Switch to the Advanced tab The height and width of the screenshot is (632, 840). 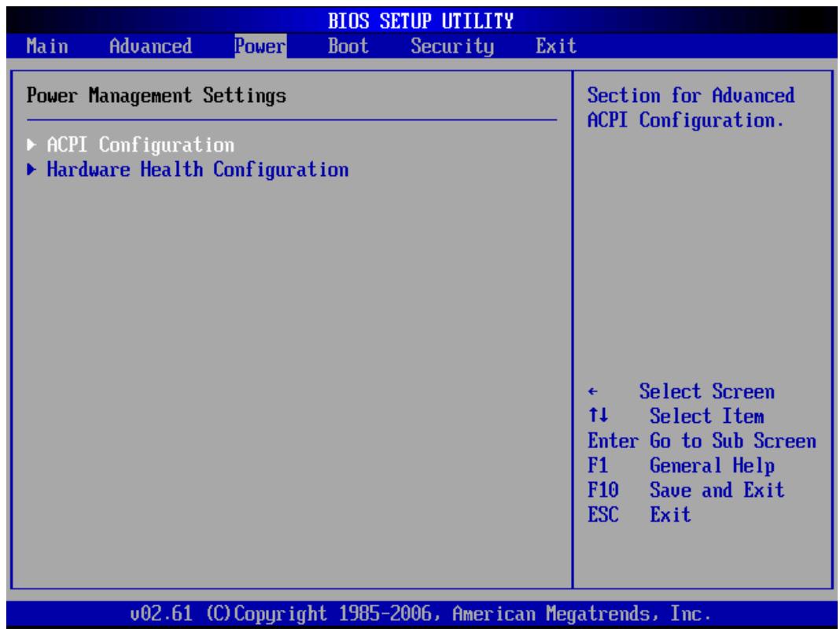[x=150, y=46]
